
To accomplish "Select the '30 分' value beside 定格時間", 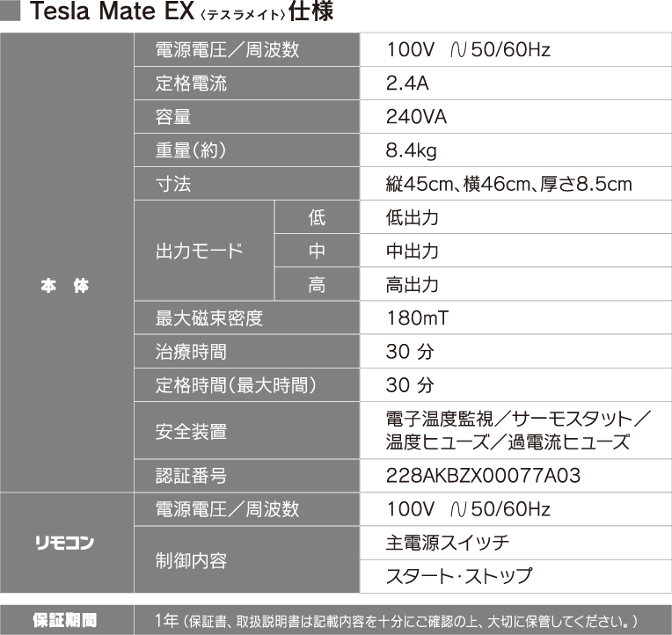I will pyautogui.click(x=410, y=384).
